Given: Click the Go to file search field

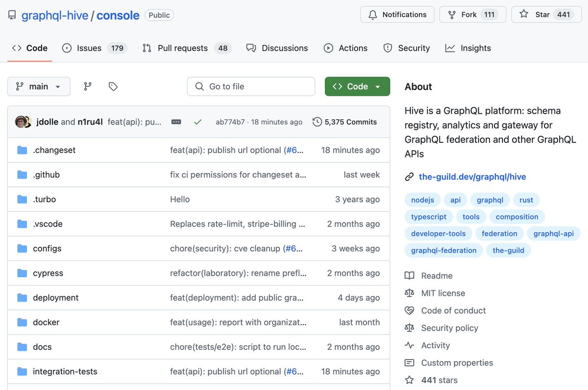Looking at the screenshot, I should tap(251, 86).
